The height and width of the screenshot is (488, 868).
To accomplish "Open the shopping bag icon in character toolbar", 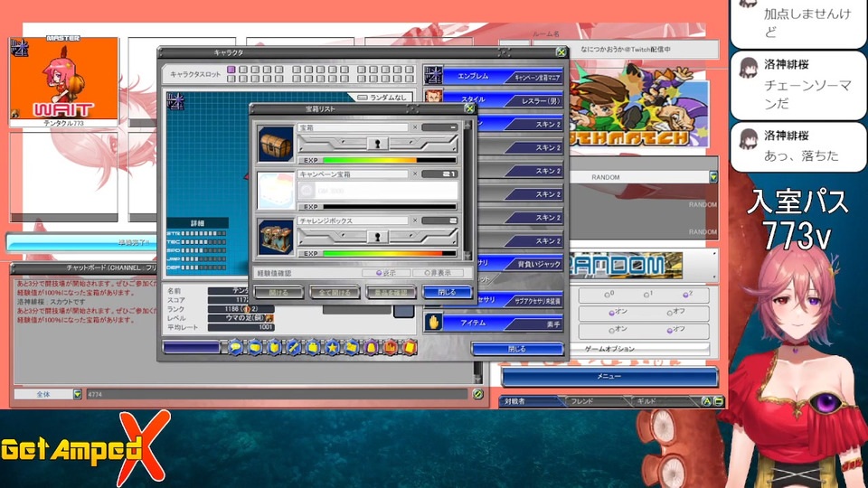I will pyautogui.click(x=313, y=347).
